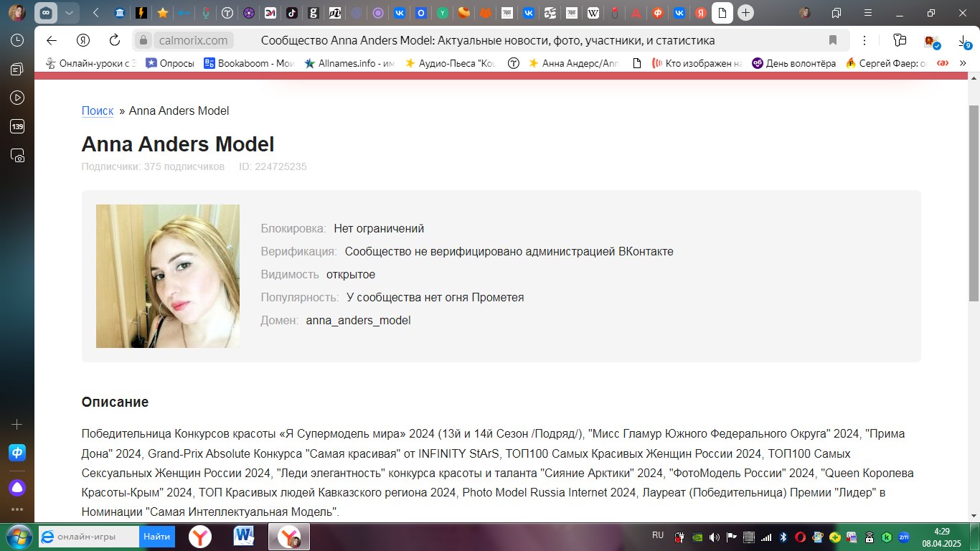
Task: Expand the hidden bookmarks overflow chevron
Action: [963, 63]
